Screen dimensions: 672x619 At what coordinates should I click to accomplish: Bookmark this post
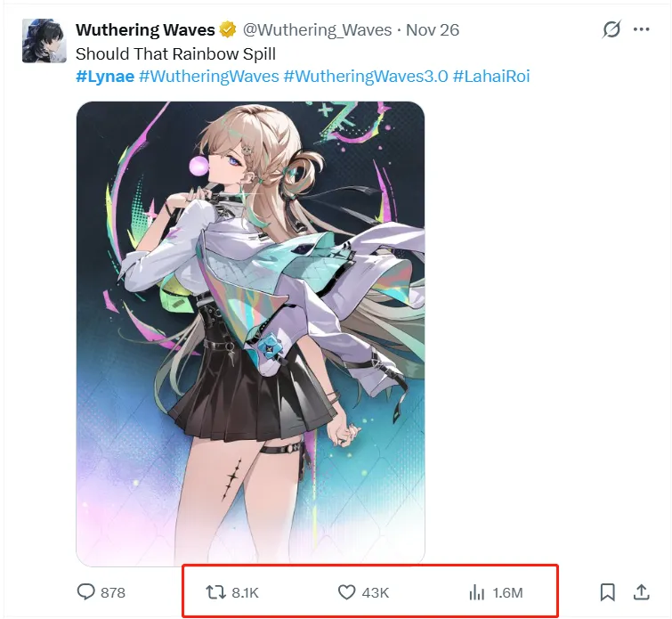pyautogui.click(x=607, y=592)
